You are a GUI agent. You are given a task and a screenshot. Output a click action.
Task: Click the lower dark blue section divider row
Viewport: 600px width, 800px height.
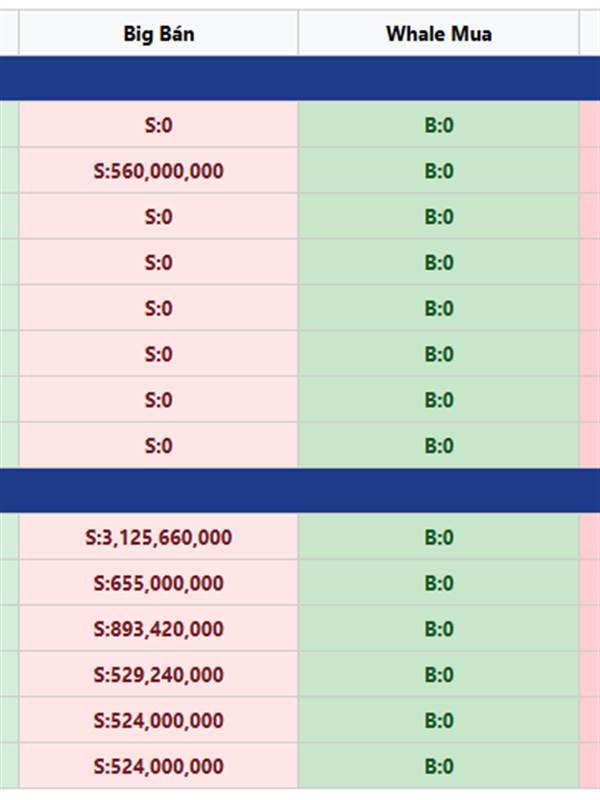pos(300,491)
